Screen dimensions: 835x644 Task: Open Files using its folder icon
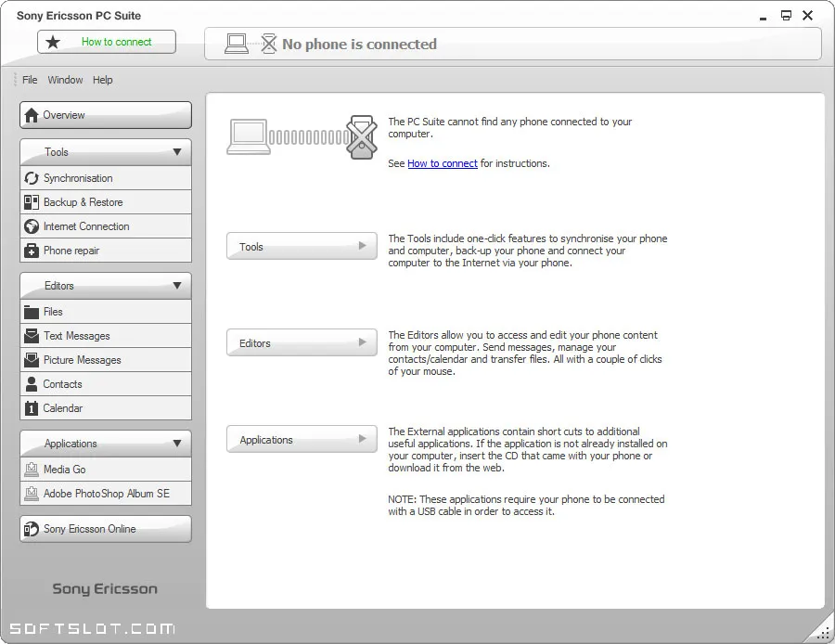tap(32, 312)
